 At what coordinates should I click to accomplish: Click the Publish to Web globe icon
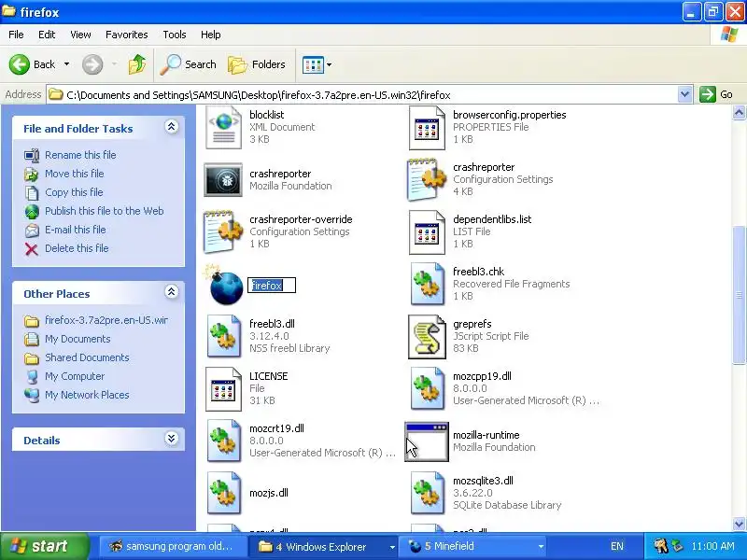click(x=32, y=212)
